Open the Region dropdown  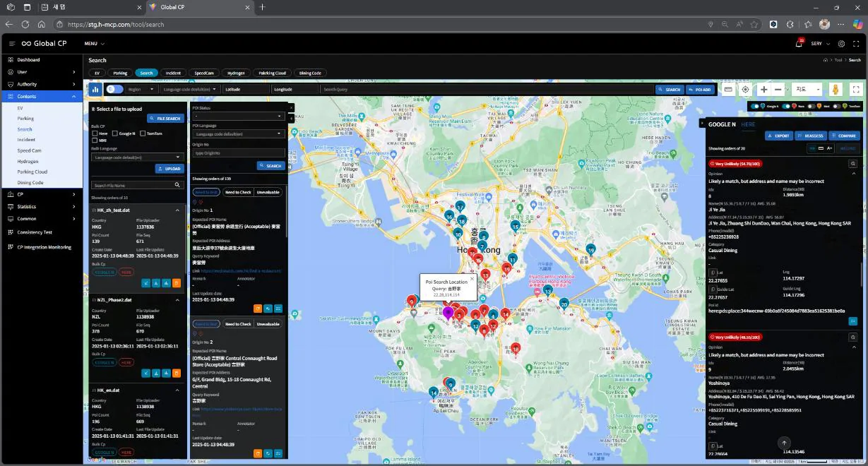click(141, 90)
